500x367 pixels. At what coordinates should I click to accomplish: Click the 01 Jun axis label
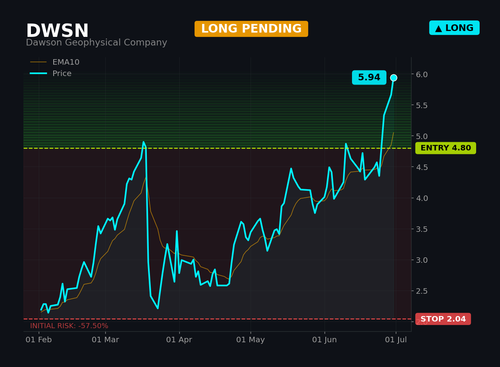coord(324,340)
